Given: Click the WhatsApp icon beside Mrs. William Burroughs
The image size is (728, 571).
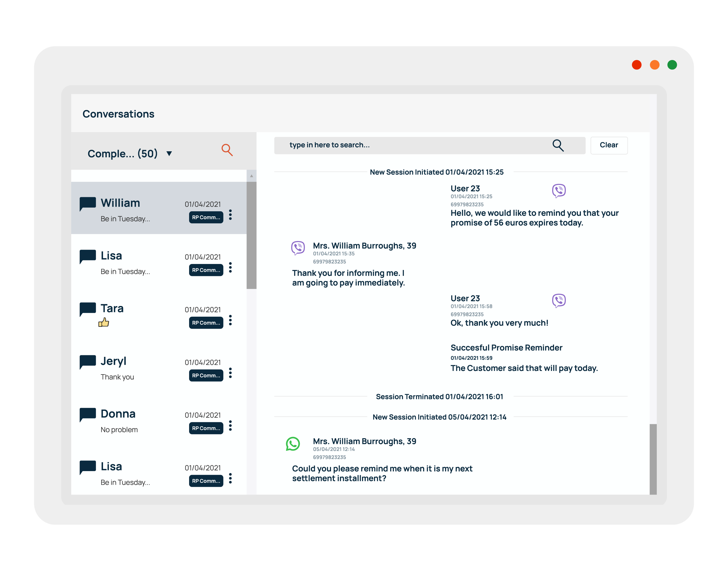Looking at the screenshot, I should coord(293,444).
